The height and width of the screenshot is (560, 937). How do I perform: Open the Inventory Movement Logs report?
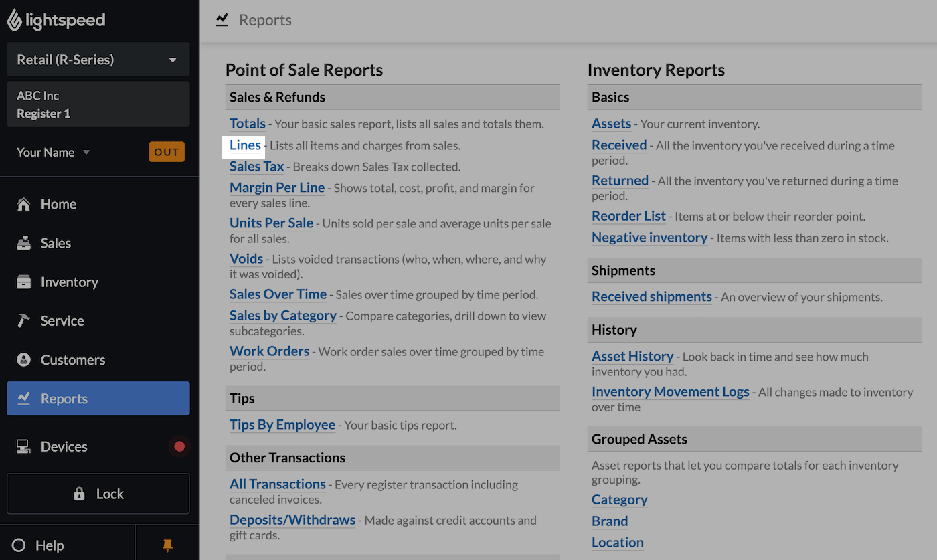coord(671,392)
